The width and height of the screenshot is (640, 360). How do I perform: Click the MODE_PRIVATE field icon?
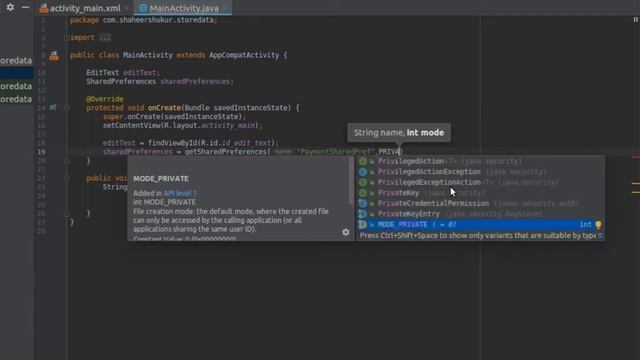click(362, 224)
